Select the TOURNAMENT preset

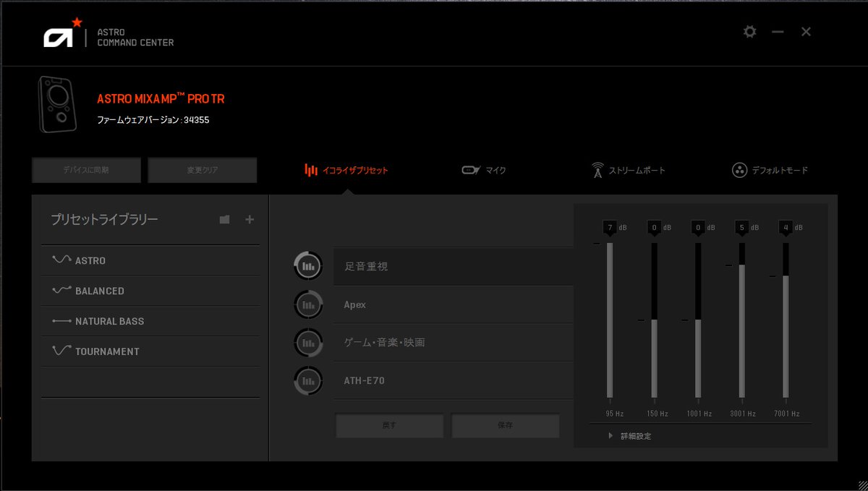[150, 351]
